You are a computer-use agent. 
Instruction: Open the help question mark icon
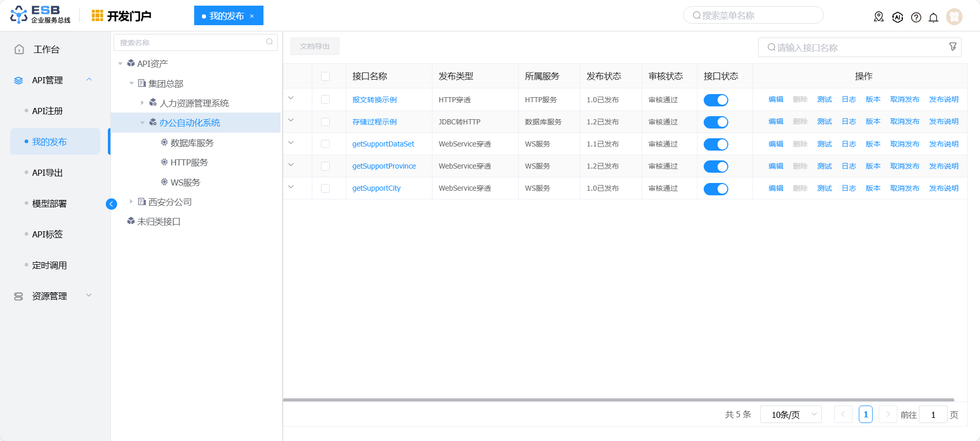916,17
